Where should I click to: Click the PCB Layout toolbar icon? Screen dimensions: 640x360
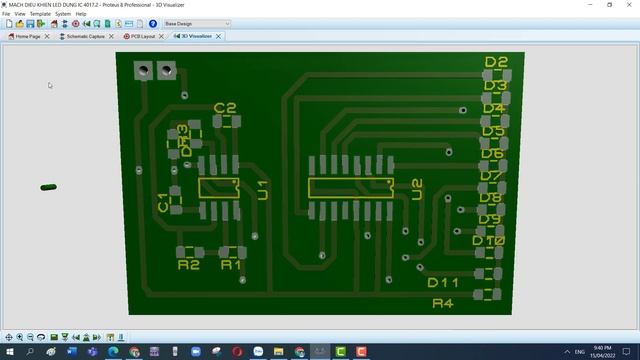pyautogui.click(x=76, y=24)
